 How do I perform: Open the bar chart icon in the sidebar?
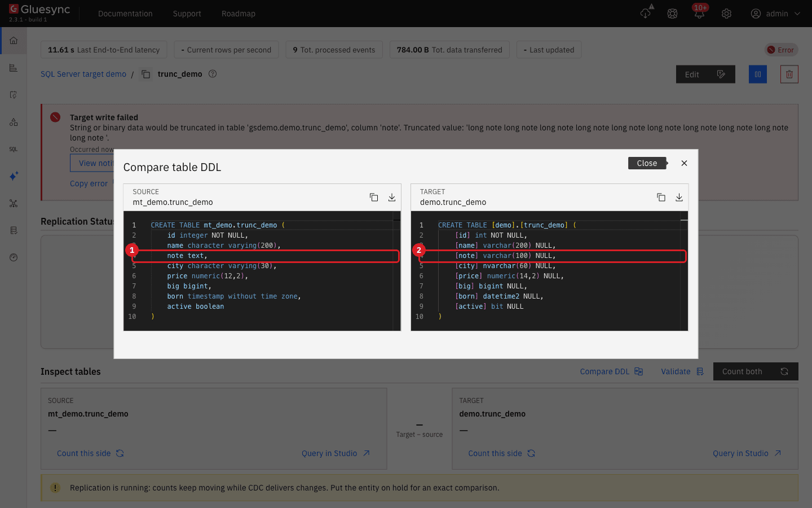coord(14,68)
